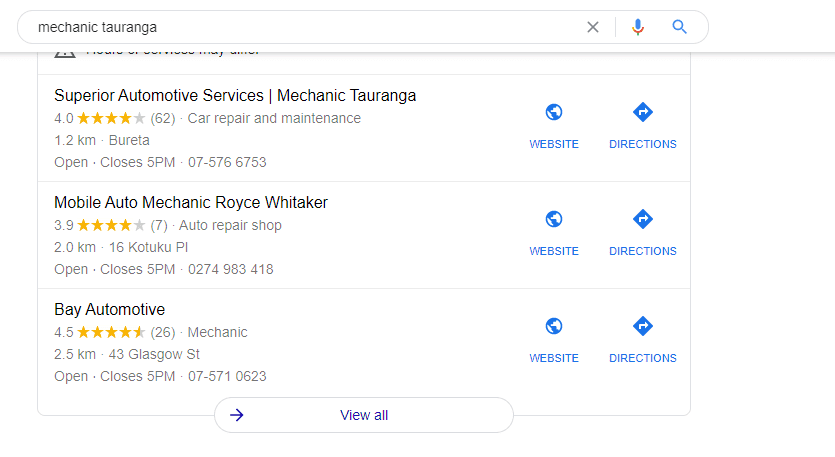Open the Bay Automotive listing title
This screenshot has height=457, width=835.
point(109,310)
